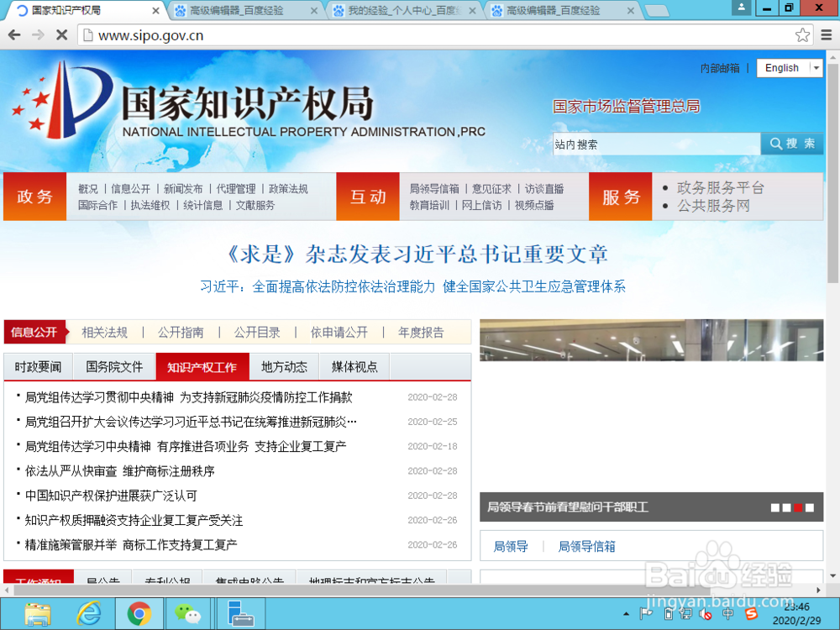Open the 代理管理 link
This screenshot has height=630, width=840.
tap(236, 189)
